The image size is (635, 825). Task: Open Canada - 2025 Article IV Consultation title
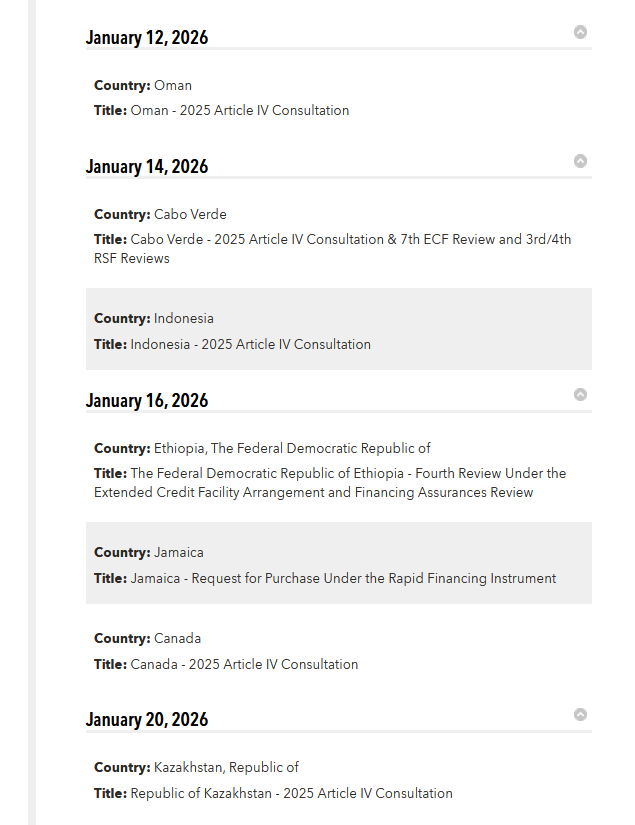pos(244,665)
